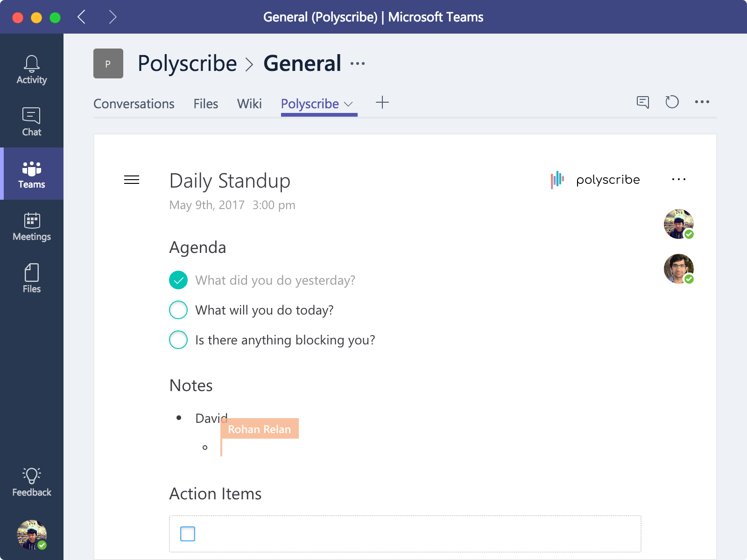The image size is (747, 560).
Task: Refresh the Polyscribe tab
Action: click(672, 102)
